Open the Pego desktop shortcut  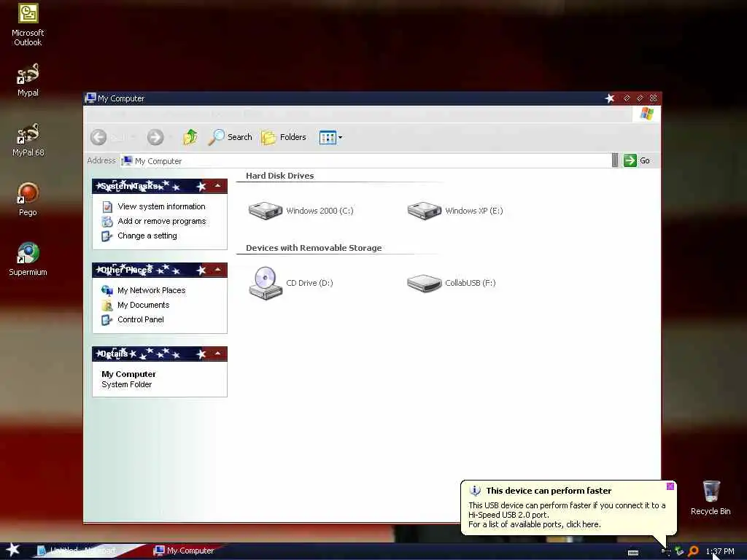tap(28, 199)
